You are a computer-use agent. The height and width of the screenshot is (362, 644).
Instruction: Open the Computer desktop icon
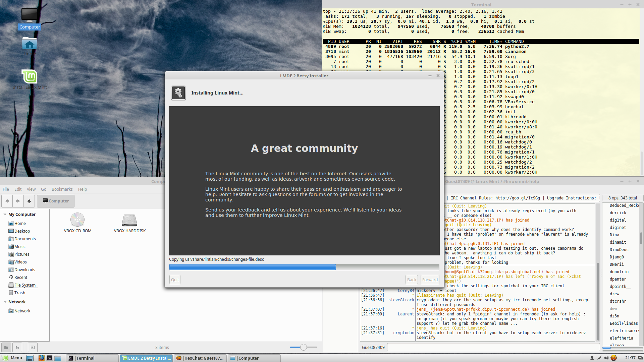tap(30, 18)
